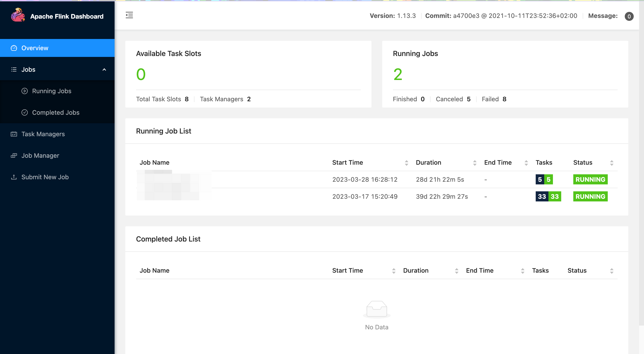The height and width of the screenshot is (354, 644).
Task: Click the Task Managers sidebar icon
Action: coord(14,134)
